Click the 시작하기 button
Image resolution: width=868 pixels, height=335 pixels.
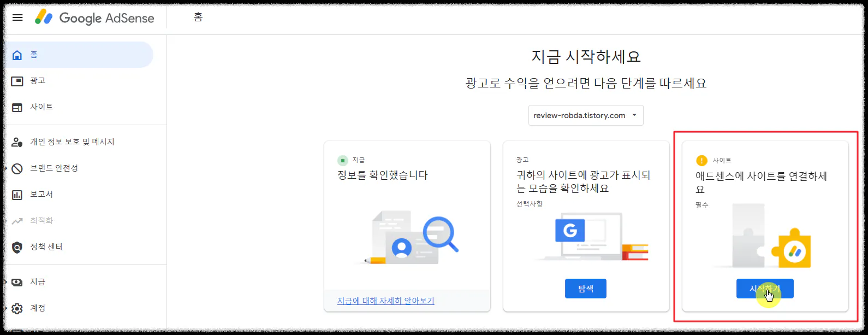(x=765, y=289)
